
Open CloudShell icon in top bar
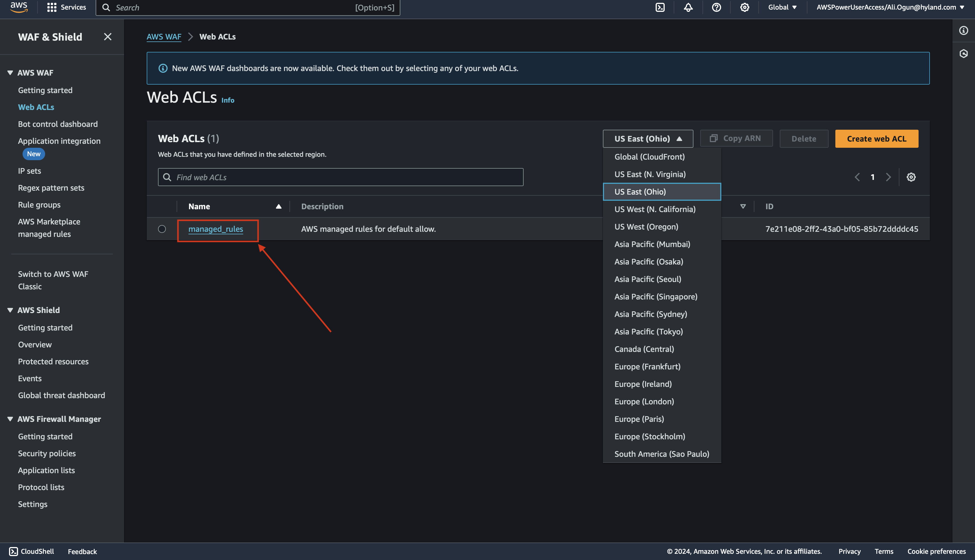point(660,7)
